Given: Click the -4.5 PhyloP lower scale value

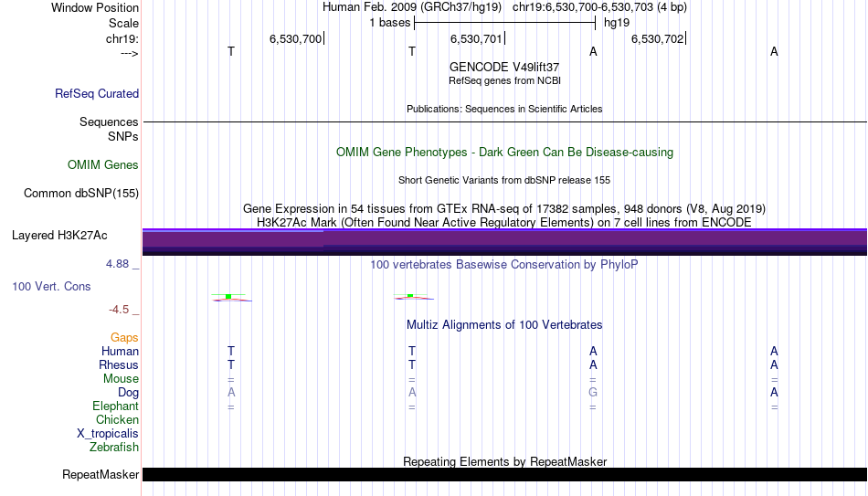Looking at the screenshot, I should pyautogui.click(x=119, y=310).
